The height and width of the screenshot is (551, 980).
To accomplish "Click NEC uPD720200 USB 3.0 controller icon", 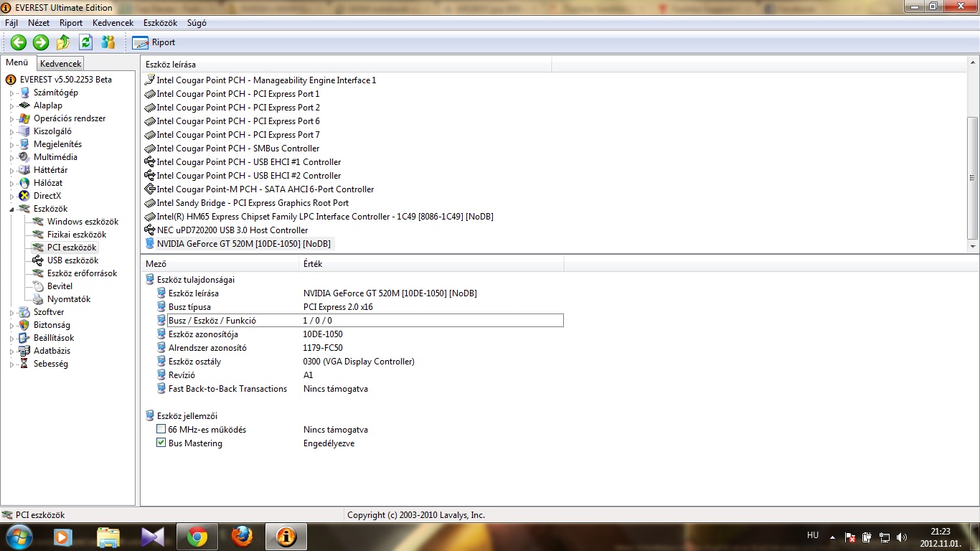I will pos(149,230).
